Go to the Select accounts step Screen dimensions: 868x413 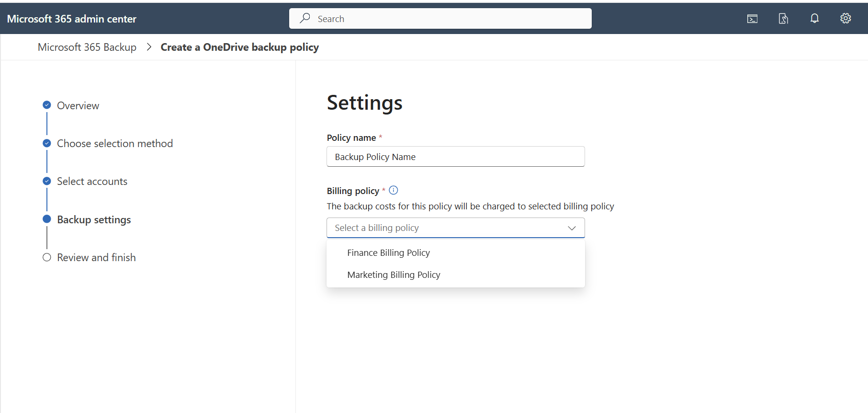coord(92,182)
